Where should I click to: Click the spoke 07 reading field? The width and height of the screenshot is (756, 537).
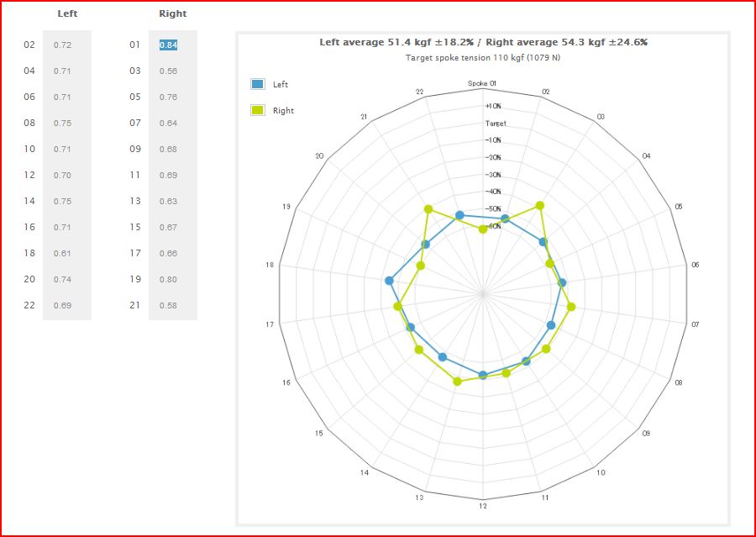pos(169,124)
